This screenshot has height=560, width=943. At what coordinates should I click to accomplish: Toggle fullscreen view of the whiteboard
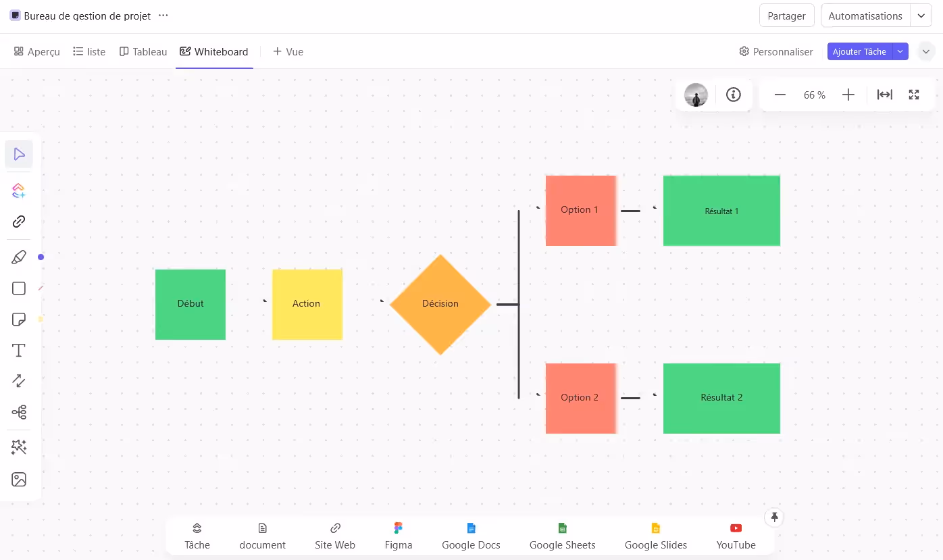coord(914,95)
